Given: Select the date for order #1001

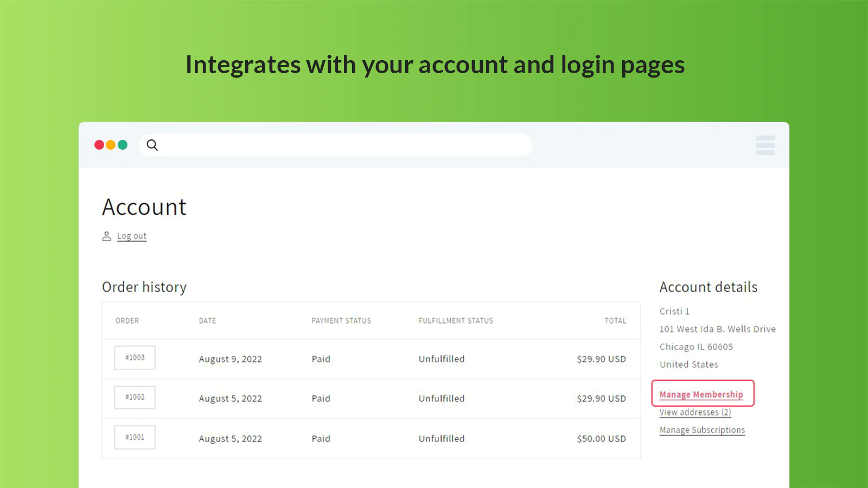Looking at the screenshot, I should coord(230,439).
